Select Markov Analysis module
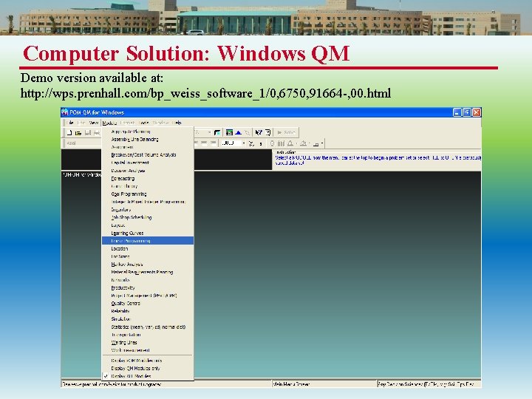Screen dimensions: 532x399 148,265
